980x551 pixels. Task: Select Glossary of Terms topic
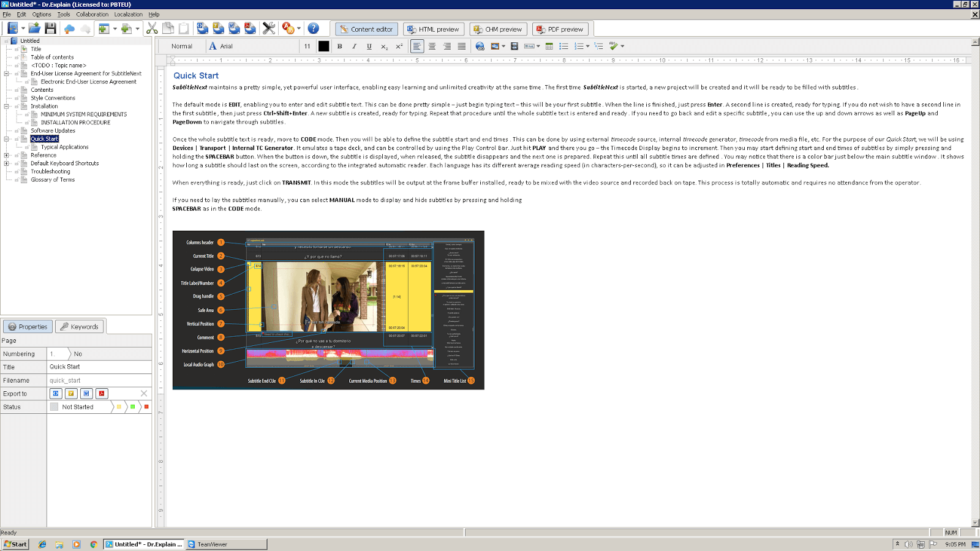point(53,180)
